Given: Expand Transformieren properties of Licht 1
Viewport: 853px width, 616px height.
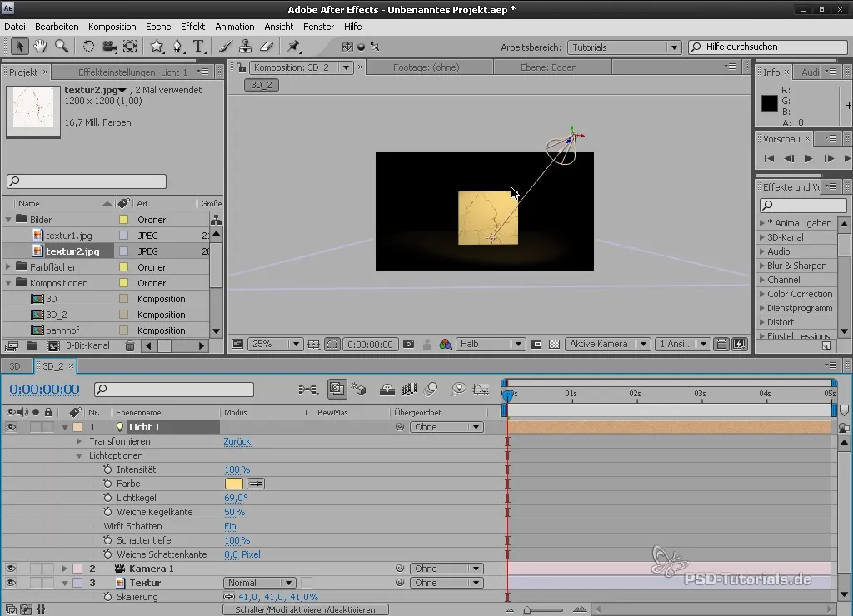Looking at the screenshot, I should [x=79, y=441].
